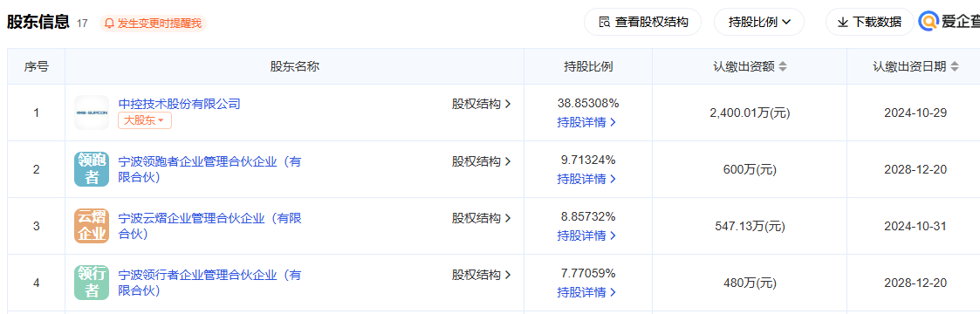Expand 股权结构 for 宁波云熠企业管理合伙企业

(482, 218)
